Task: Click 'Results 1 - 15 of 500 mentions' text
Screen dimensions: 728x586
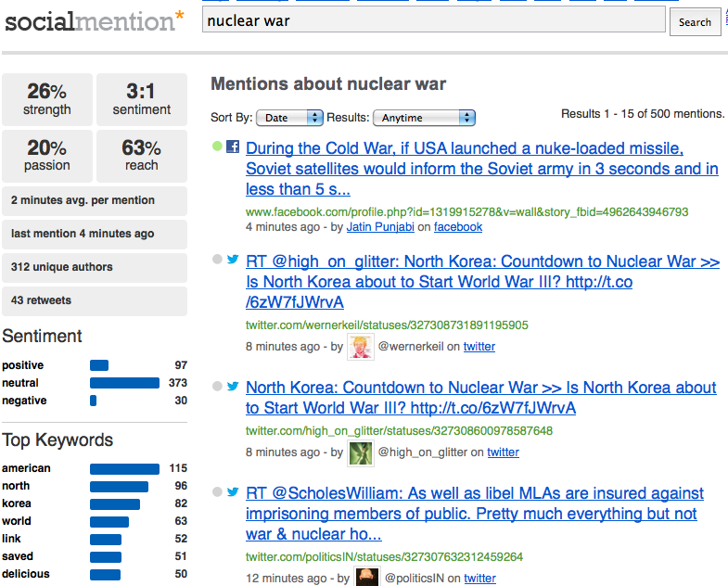Action: coord(643,114)
